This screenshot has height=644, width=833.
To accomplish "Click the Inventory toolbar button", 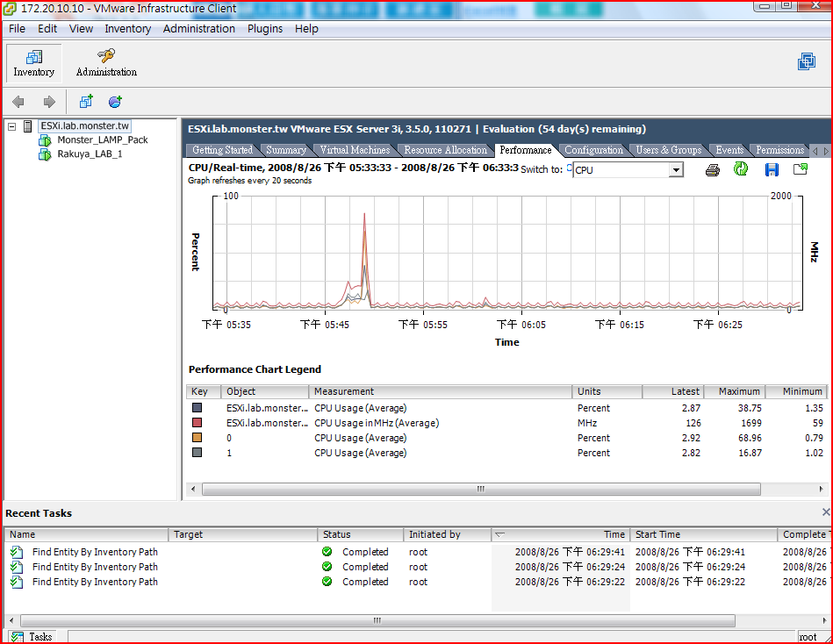I will [x=33, y=63].
